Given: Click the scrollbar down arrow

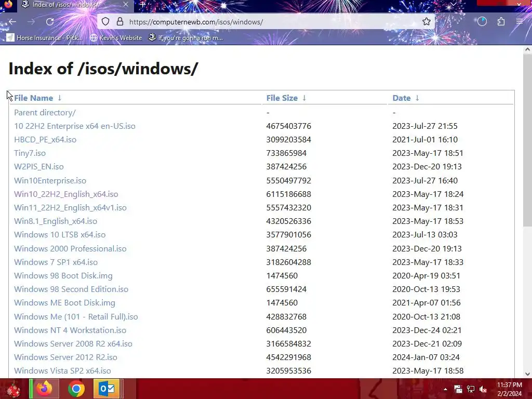Looking at the screenshot, I should click(x=527, y=374).
